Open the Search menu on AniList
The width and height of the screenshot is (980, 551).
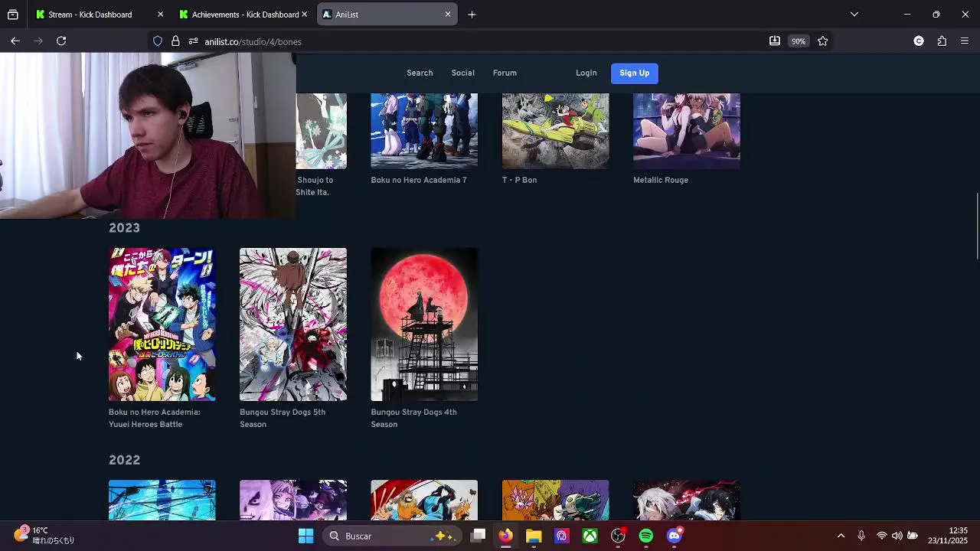tap(420, 73)
